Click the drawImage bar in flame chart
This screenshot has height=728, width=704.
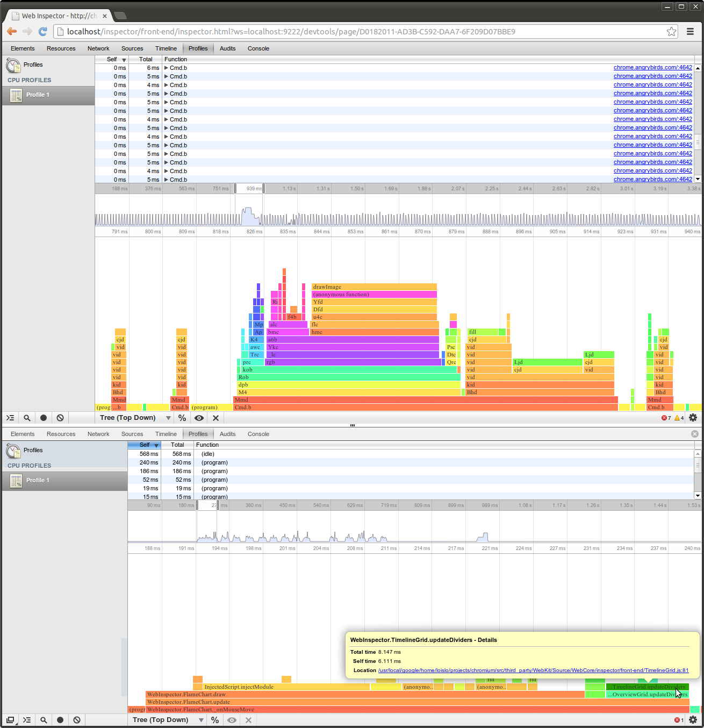(374, 287)
